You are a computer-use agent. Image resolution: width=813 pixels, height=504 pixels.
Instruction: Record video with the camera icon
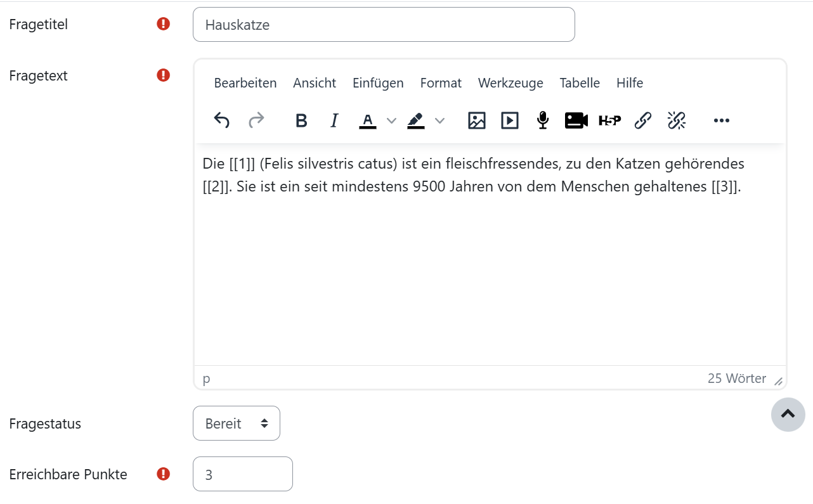(x=576, y=120)
